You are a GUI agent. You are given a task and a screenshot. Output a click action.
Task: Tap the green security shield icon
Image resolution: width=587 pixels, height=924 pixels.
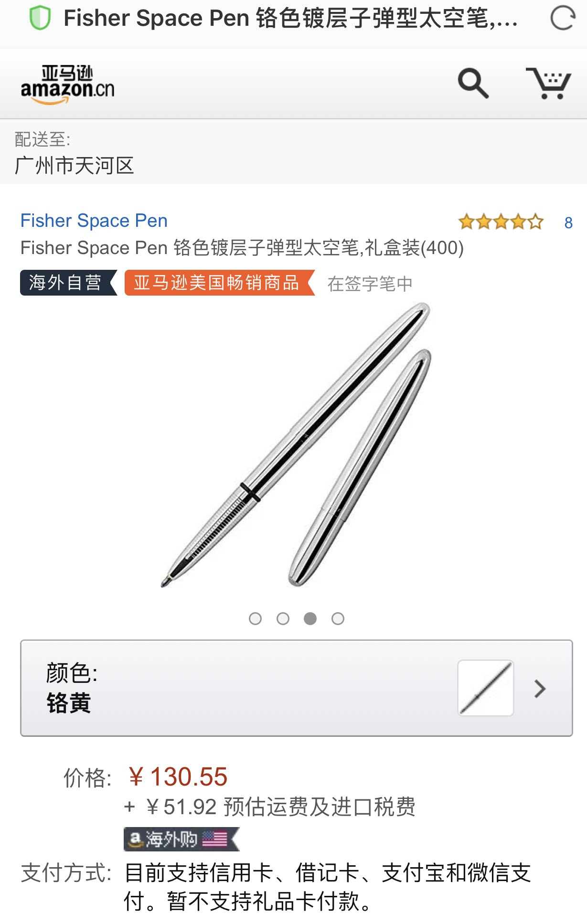(x=40, y=18)
